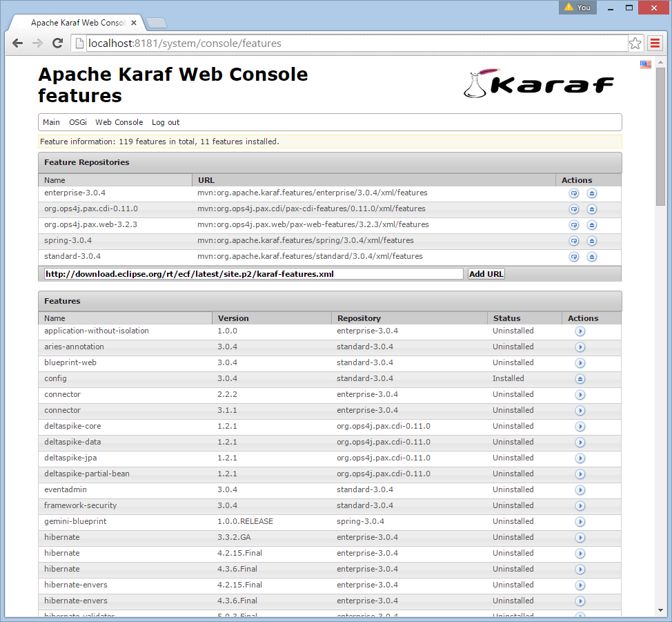Select the 'Installed' status text in config row
672x622 pixels.
pos(508,378)
